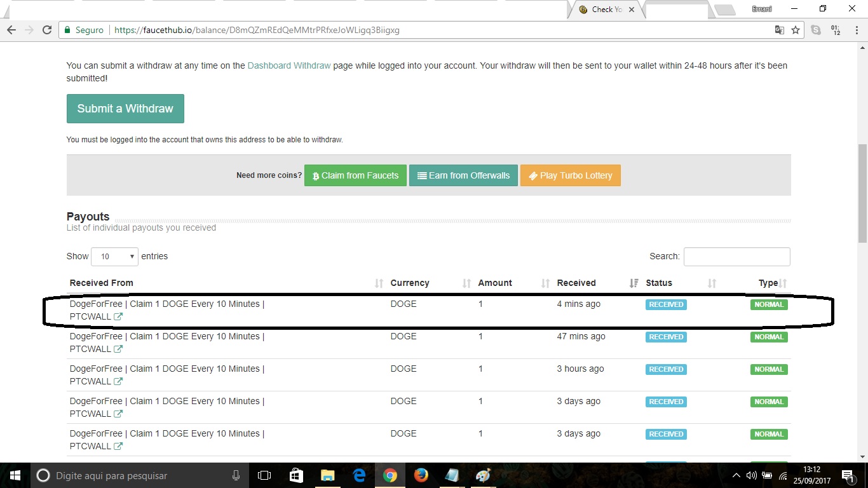The width and height of the screenshot is (868, 488).
Task: Open Task View in the taskbar
Action: (264, 475)
